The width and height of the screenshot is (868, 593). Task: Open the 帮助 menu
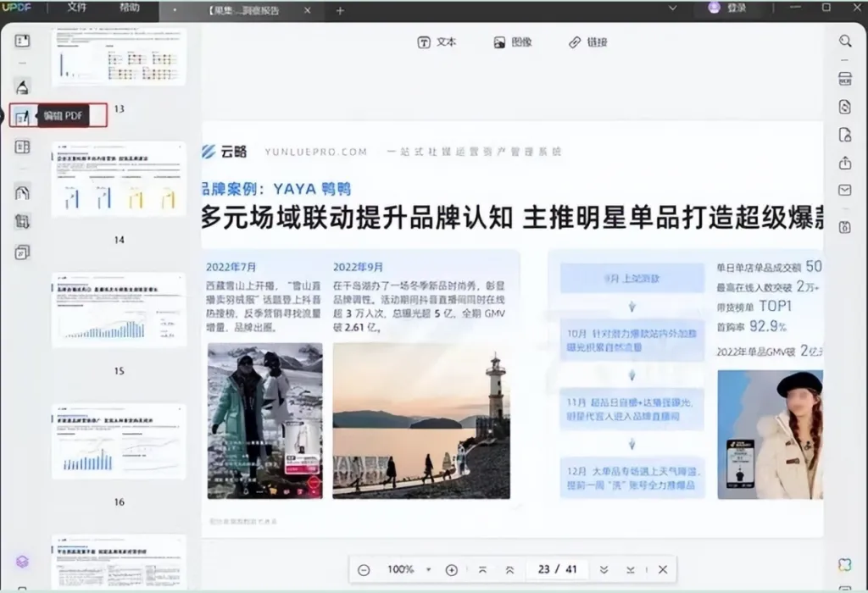point(130,8)
